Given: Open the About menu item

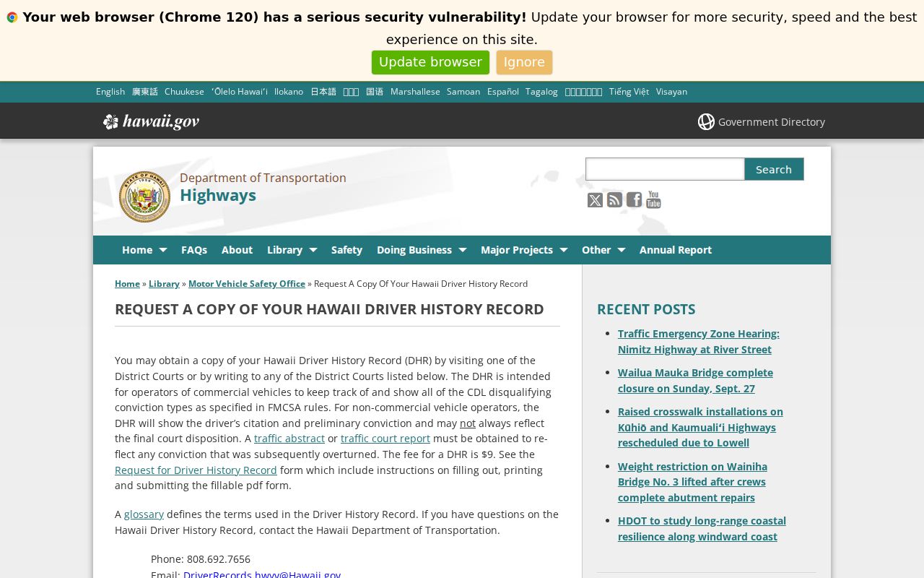Looking at the screenshot, I should [237, 250].
